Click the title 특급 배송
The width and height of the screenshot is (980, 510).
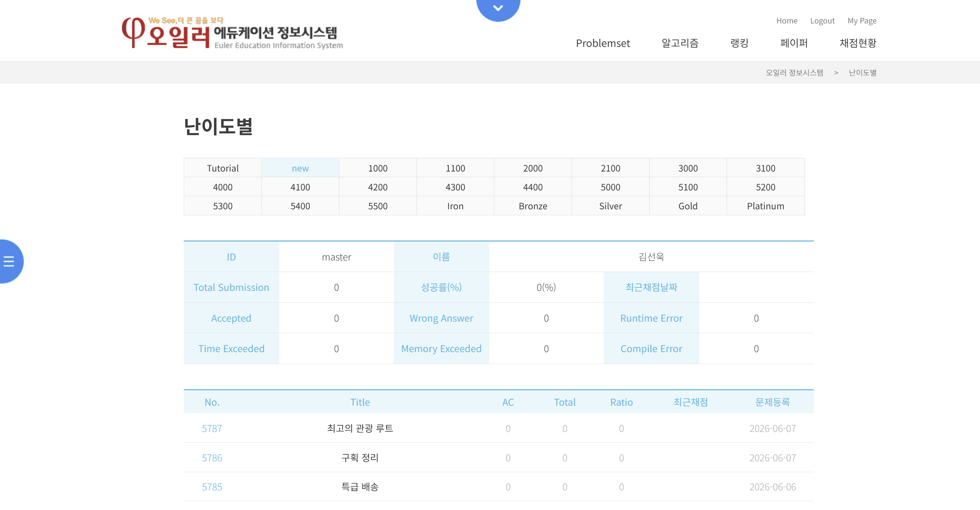[360, 487]
